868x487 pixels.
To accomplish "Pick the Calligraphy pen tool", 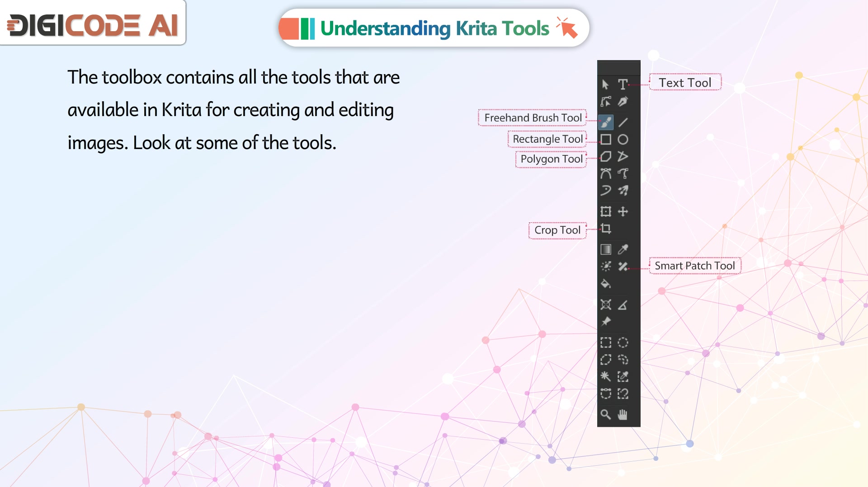I will point(623,102).
